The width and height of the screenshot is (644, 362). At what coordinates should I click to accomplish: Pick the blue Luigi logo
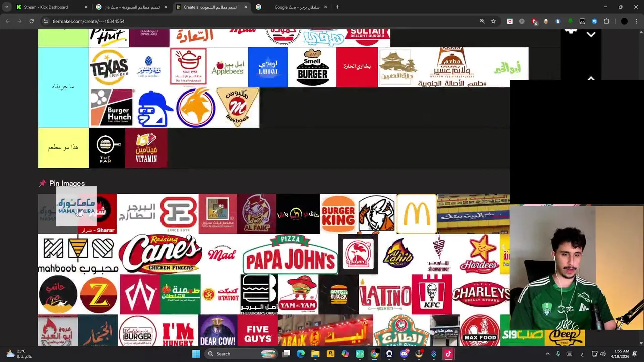pyautogui.click(x=268, y=67)
